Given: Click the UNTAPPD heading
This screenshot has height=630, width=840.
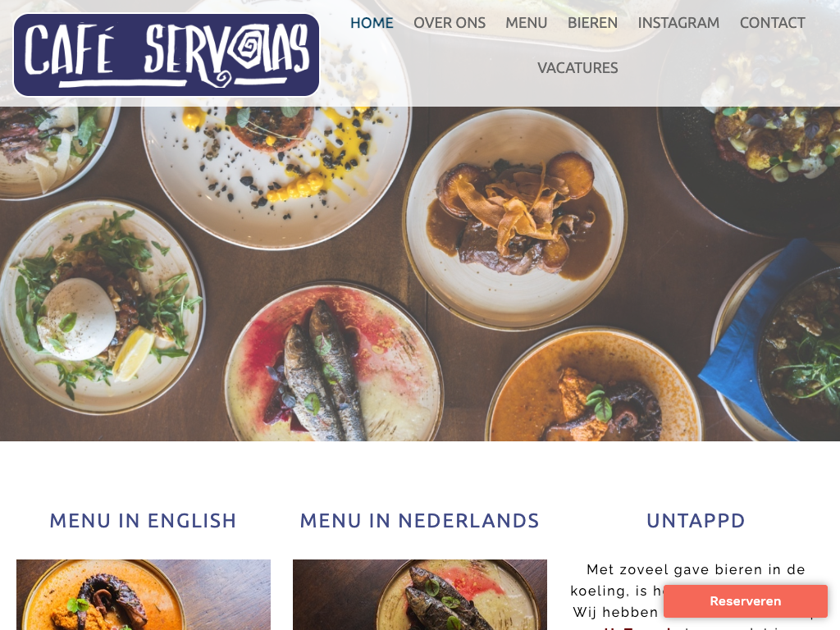Looking at the screenshot, I should coord(696,521).
